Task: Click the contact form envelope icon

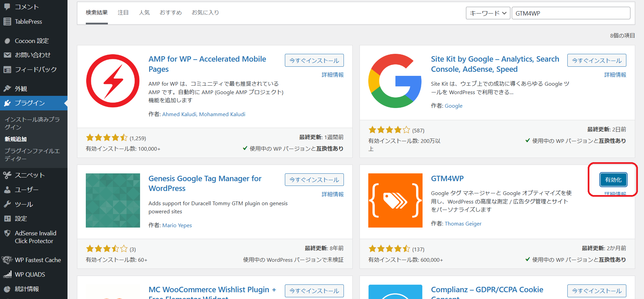Action: coord(7,55)
